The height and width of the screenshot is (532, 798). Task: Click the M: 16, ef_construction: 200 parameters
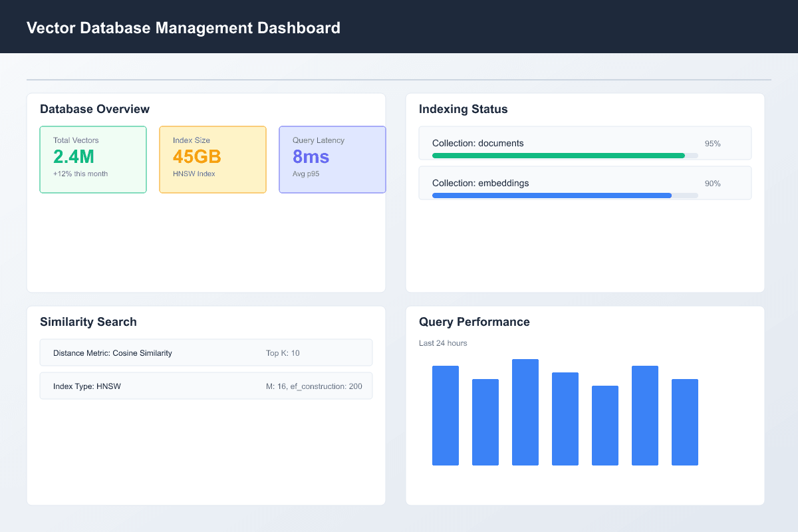(314, 386)
